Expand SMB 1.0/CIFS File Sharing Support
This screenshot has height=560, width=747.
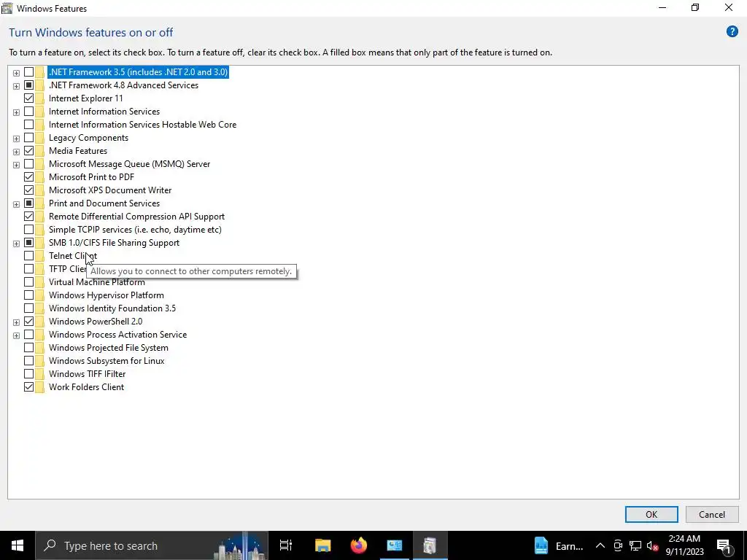coord(16,244)
